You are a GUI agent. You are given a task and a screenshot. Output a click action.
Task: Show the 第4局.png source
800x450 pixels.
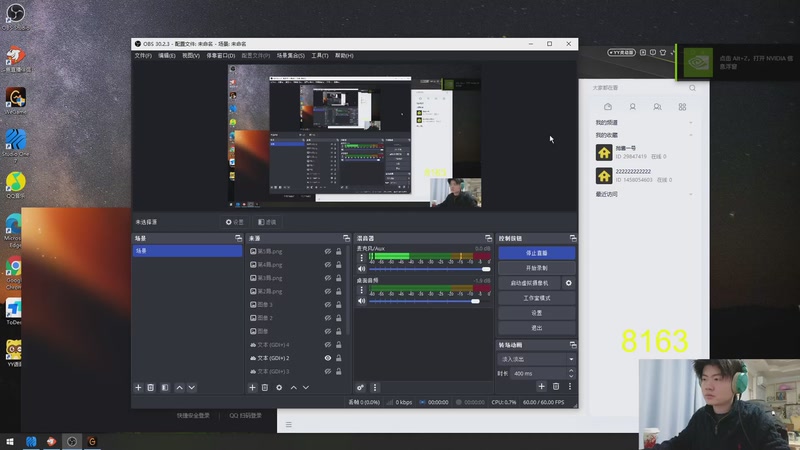pyautogui.click(x=328, y=265)
